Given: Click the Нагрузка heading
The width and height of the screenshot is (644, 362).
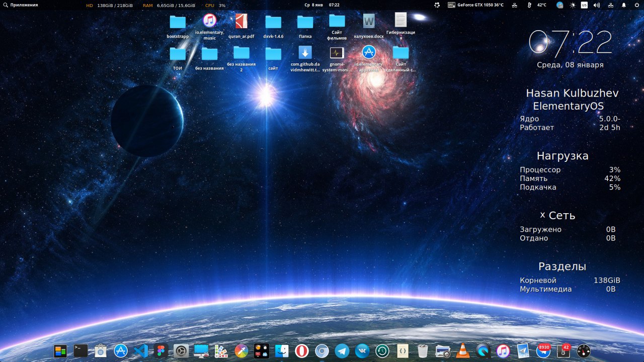Looking at the screenshot, I should [x=562, y=156].
